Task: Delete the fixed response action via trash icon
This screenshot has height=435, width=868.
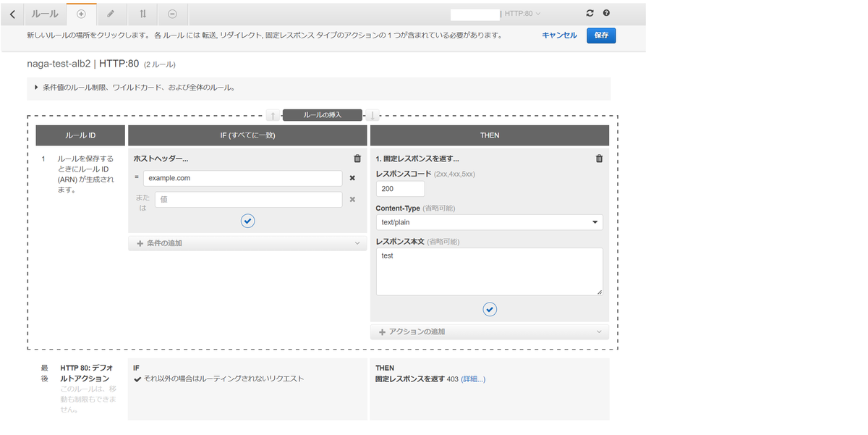Action: (x=598, y=157)
